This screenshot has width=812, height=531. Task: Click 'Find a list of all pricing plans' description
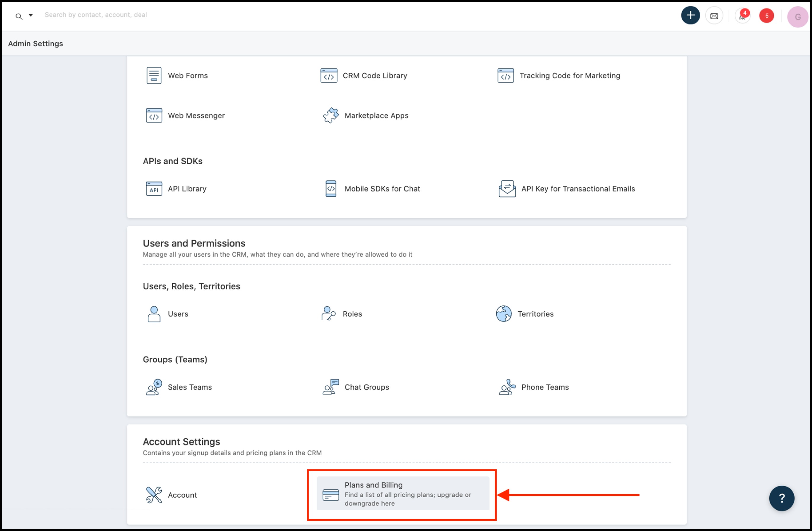408,499
